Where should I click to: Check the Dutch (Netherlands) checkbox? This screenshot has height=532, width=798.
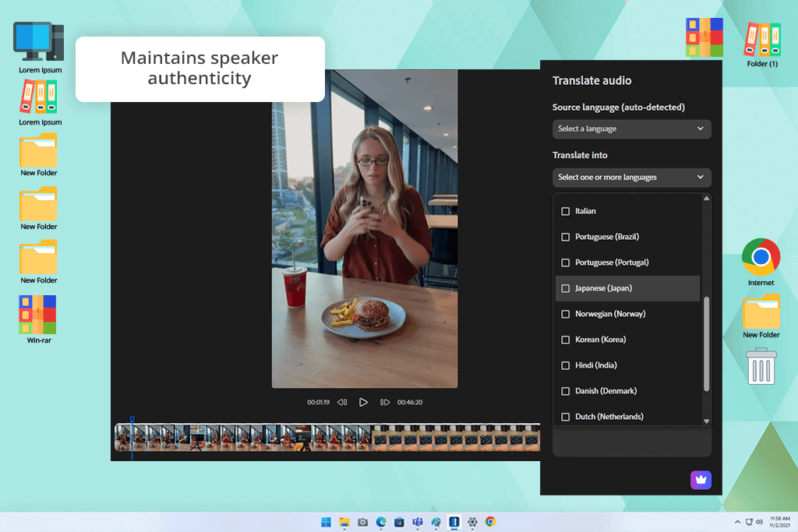tap(565, 417)
